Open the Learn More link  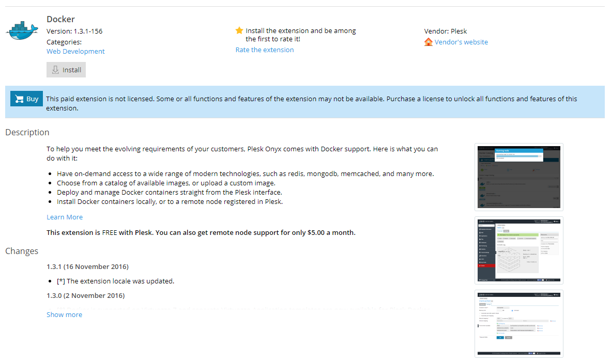tap(65, 217)
